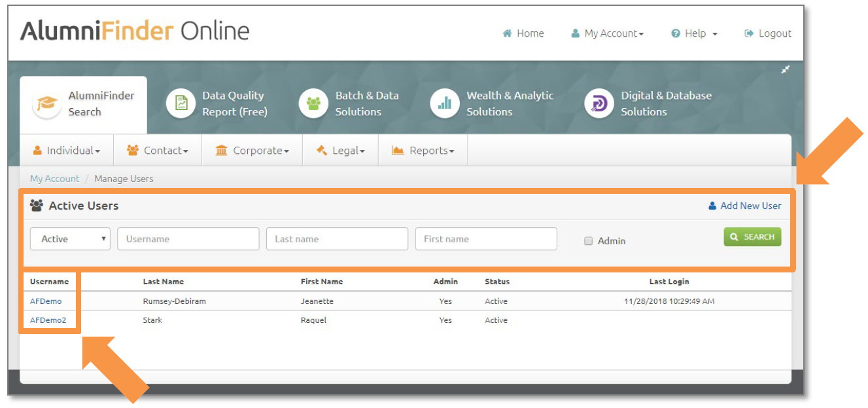
Task: Click the last login 11/28/2018 10:29:49 AM
Action: (669, 301)
